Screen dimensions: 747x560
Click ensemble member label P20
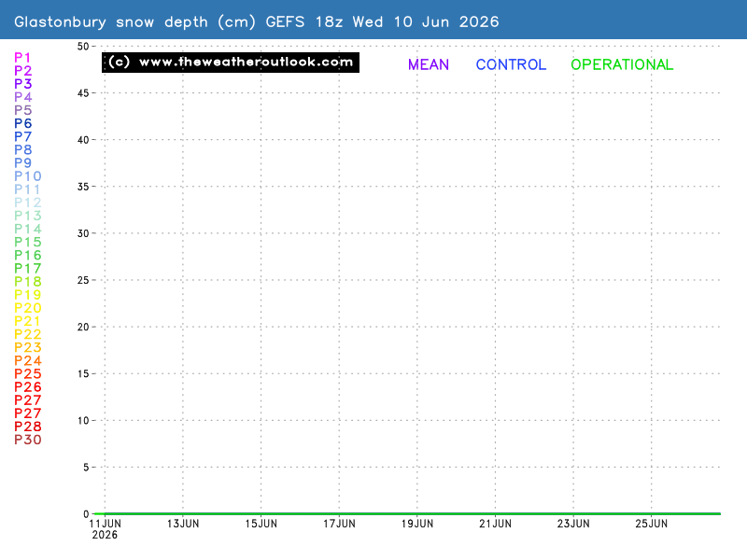tap(28, 308)
